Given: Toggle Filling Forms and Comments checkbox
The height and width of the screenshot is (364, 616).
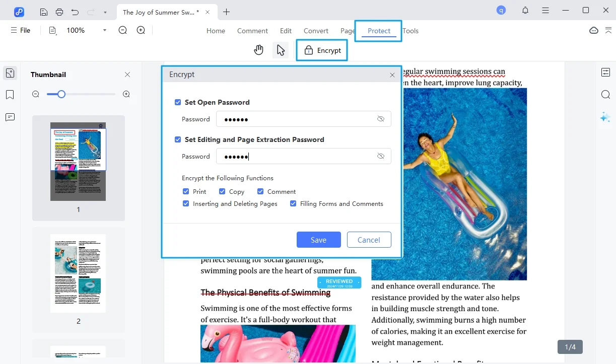Looking at the screenshot, I should tap(293, 203).
